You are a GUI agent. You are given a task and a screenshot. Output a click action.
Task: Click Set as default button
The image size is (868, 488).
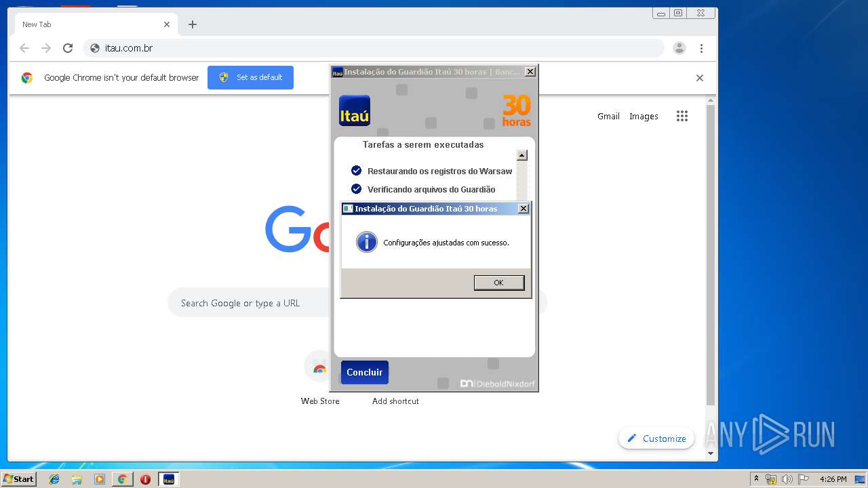(x=250, y=77)
